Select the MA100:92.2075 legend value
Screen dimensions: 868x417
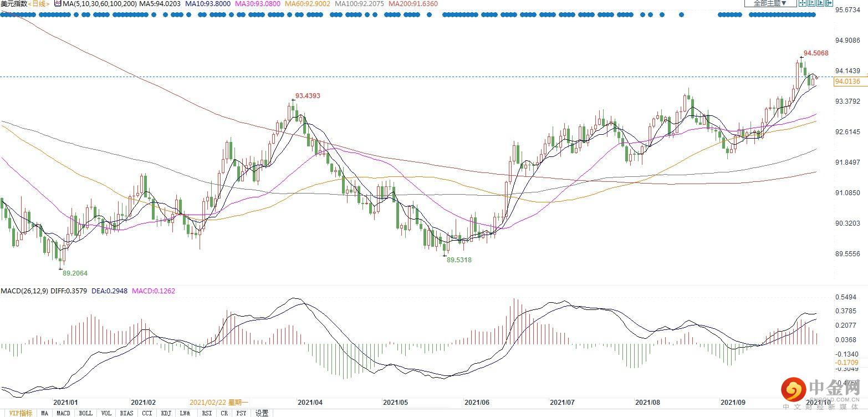pos(360,3)
